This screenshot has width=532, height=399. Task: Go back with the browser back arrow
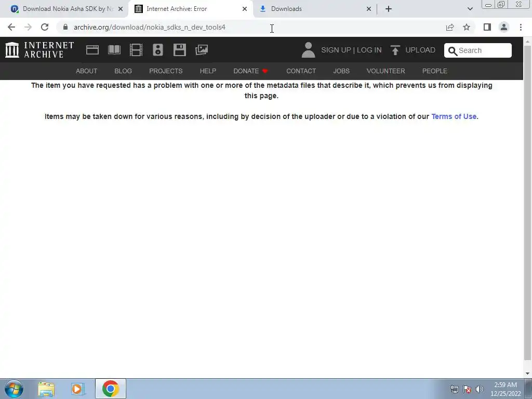click(x=11, y=27)
